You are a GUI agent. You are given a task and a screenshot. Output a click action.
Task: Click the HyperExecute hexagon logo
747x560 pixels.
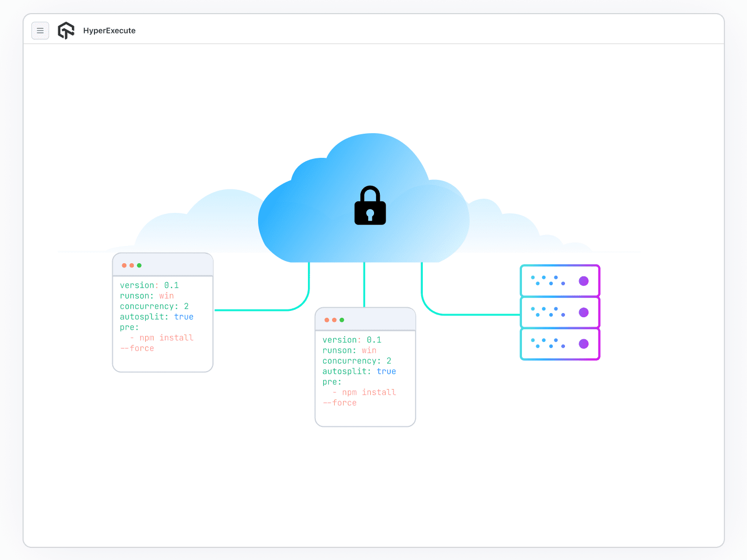[66, 30]
